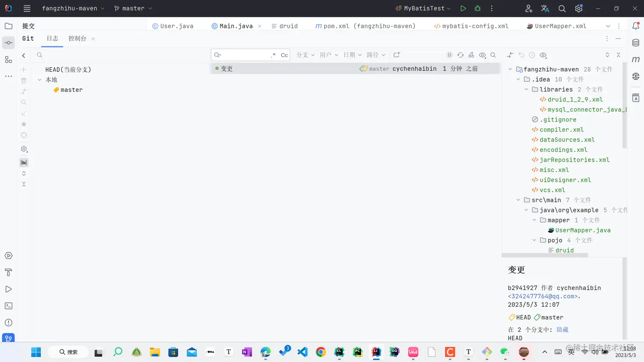The image size is (644, 362).
Task: Open the Problems tool window icon
Action: 9,323
